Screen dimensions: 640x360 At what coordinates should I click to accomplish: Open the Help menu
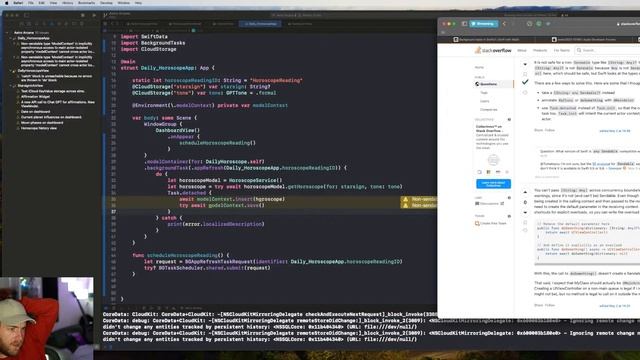(138, 3)
